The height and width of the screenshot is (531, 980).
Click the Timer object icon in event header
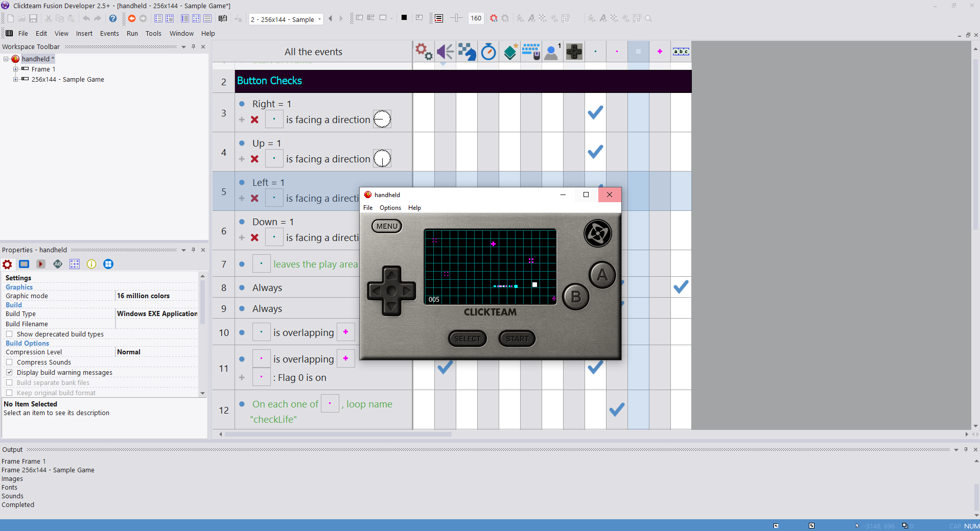488,52
